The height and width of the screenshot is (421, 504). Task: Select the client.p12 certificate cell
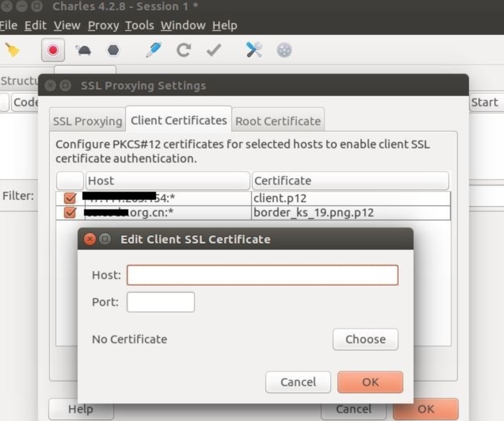351,198
